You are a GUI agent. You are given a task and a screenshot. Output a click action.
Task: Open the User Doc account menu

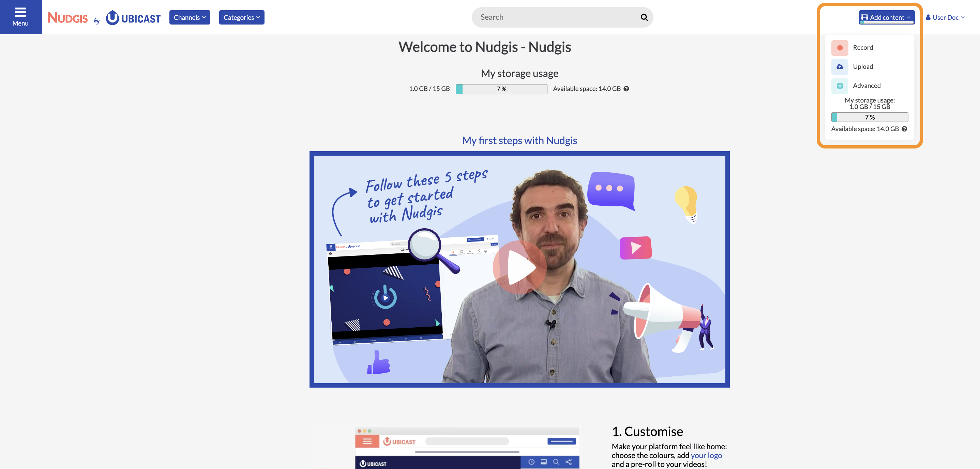point(945,17)
